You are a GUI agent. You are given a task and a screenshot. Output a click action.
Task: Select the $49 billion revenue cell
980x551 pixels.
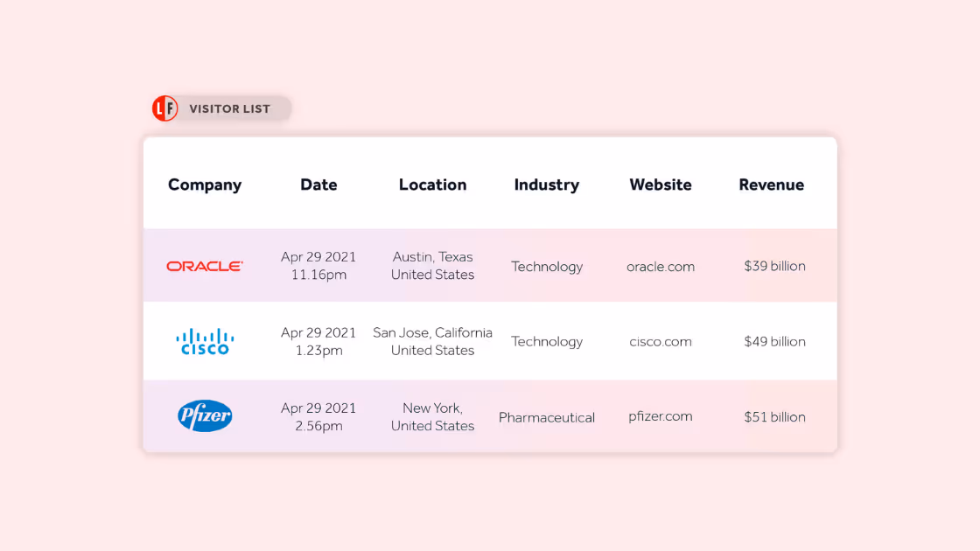tap(774, 342)
